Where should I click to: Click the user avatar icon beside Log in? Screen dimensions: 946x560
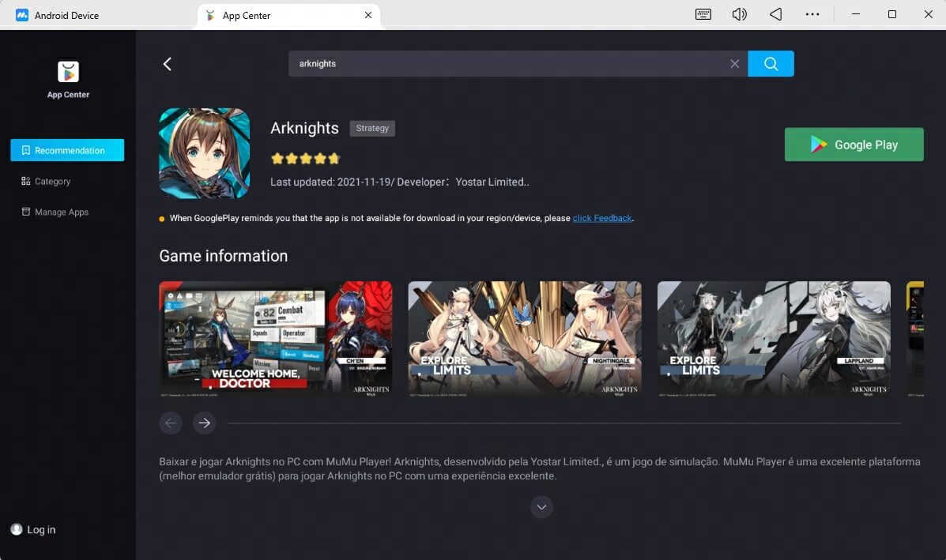17,529
